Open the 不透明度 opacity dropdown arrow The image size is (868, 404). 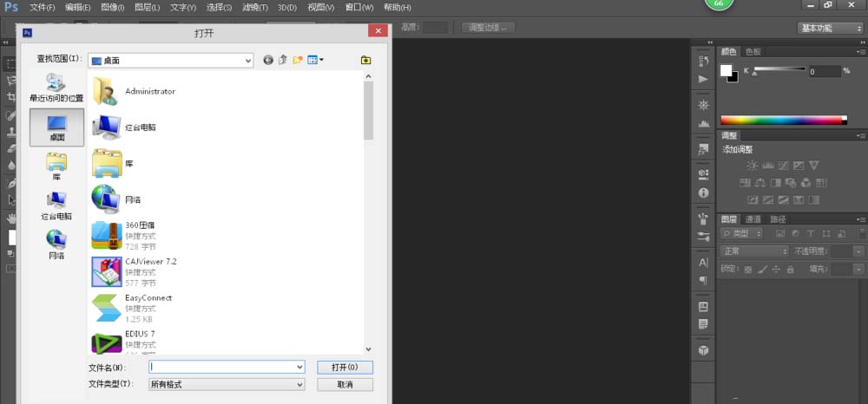pos(858,251)
